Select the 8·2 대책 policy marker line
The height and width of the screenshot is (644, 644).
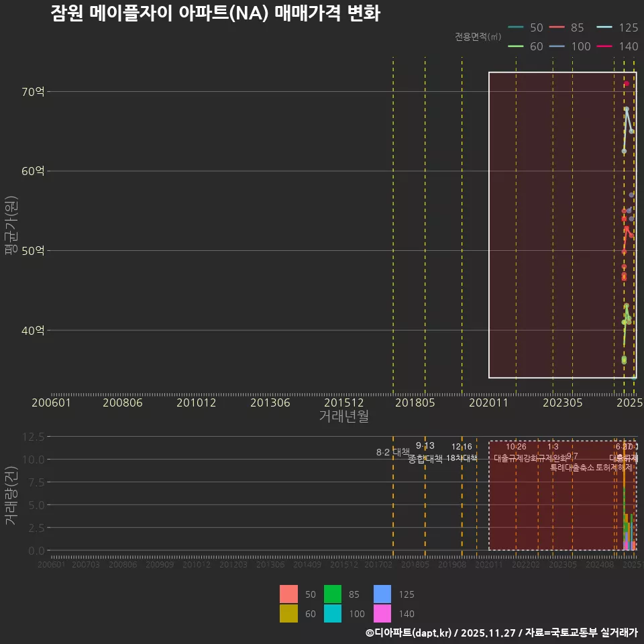pos(391,452)
